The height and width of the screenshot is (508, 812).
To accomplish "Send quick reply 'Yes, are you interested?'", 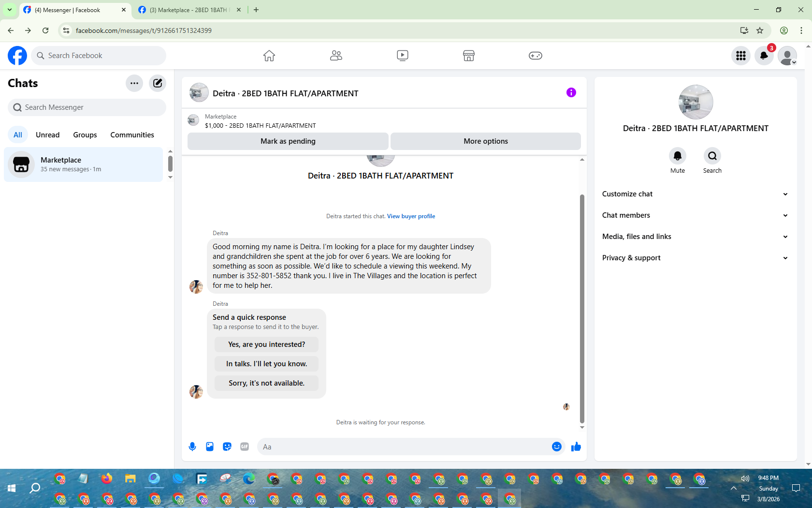I will [x=267, y=344].
